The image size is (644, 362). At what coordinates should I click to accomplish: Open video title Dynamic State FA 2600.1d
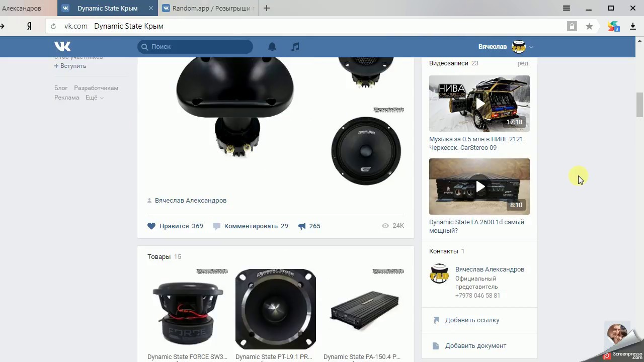pos(476,226)
